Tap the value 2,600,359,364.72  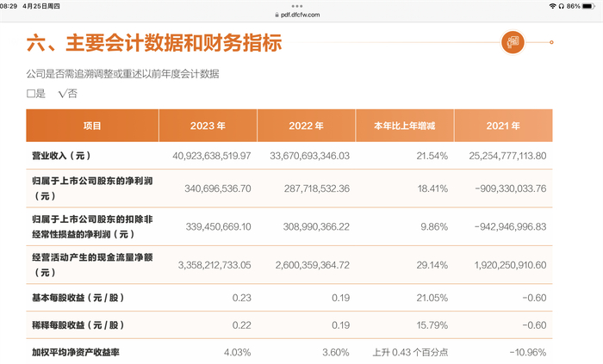point(312,265)
